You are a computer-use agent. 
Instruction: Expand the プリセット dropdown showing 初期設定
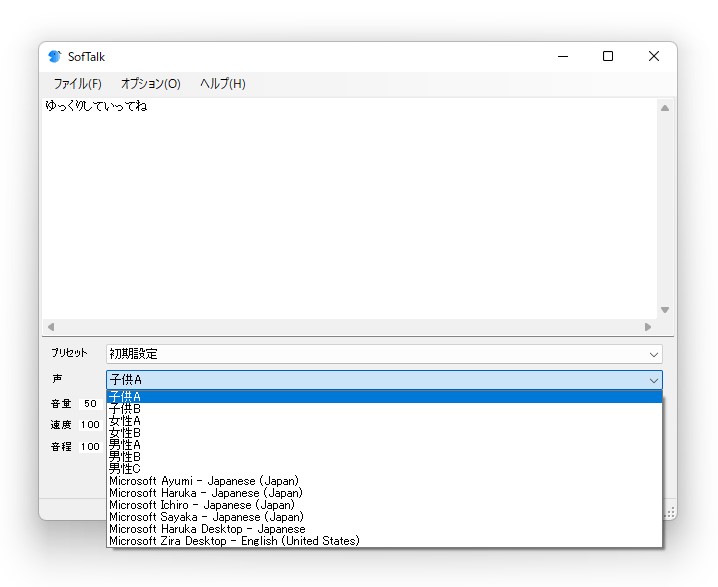[384, 354]
